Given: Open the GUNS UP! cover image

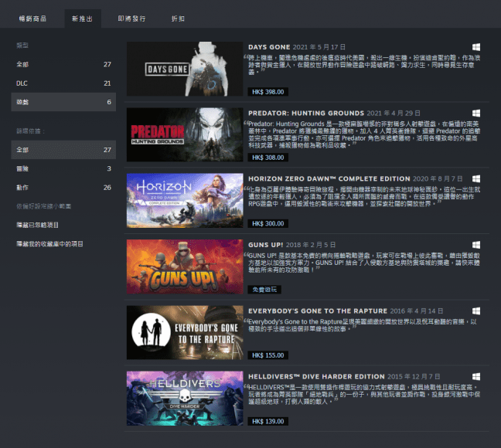Looking at the screenshot, I should point(185,266).
